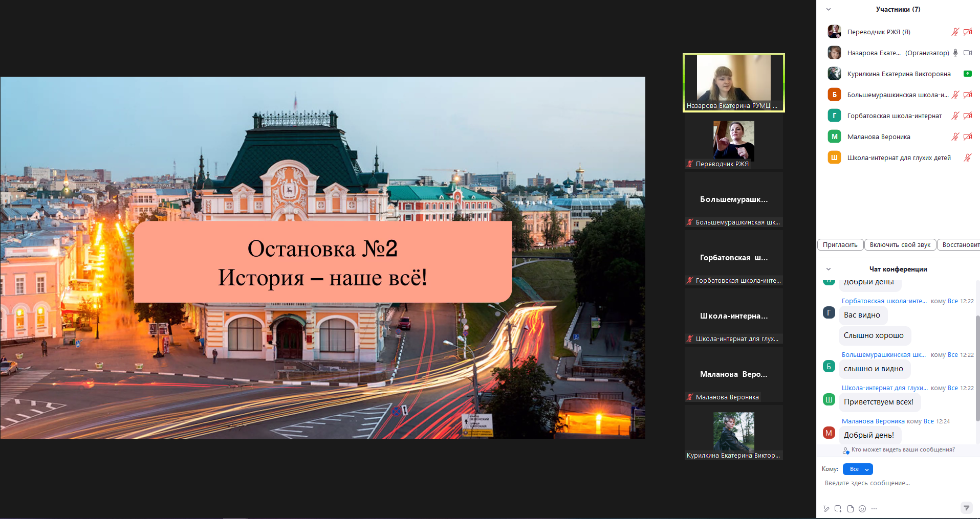Screen dimensions: 980x519
Task: Click the send message arrow icon
Action: tap(966, 508)
